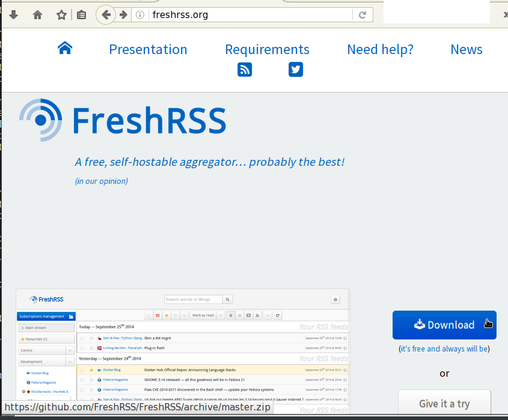
Task: Go forward using the right arrow button
Action: tap(123, 15)
